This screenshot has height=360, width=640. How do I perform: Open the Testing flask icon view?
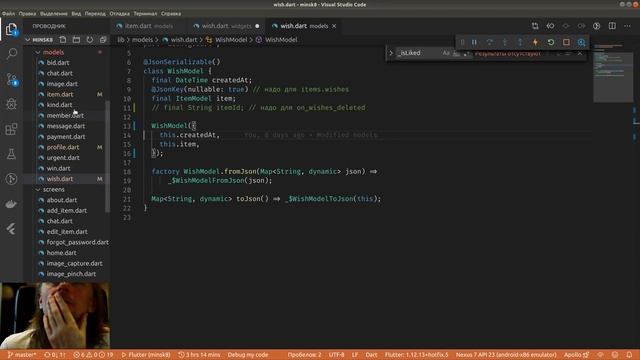[11, 154]
